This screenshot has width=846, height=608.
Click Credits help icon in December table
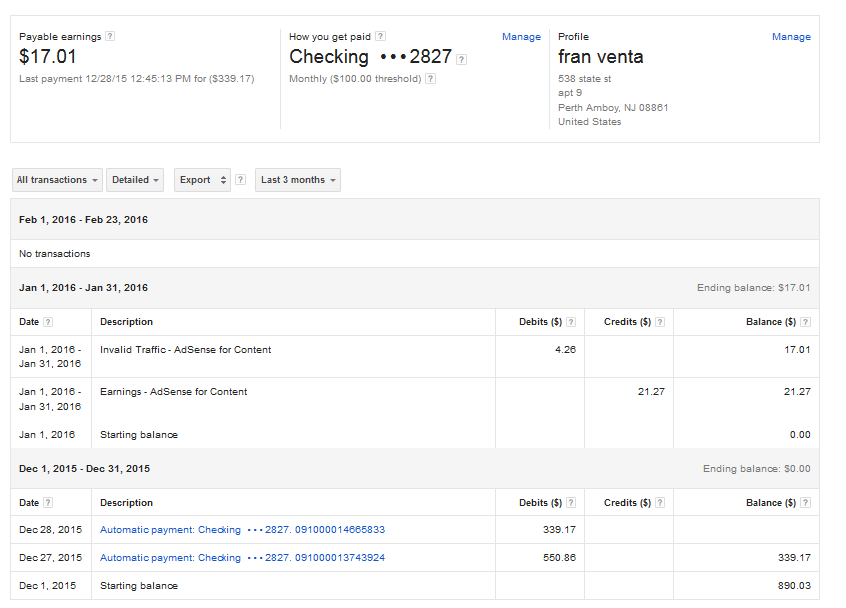coord(660,503)
